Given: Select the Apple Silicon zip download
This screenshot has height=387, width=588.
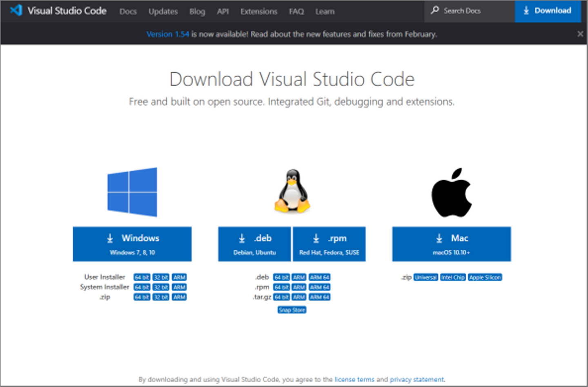Looking at the screenshot, I should [x=485, y=277].
